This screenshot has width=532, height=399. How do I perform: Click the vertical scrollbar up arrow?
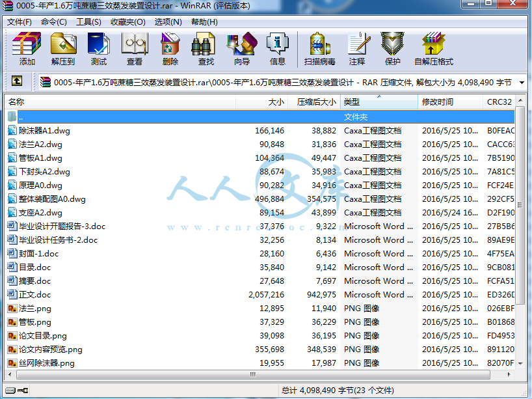[x=520, y=100]
